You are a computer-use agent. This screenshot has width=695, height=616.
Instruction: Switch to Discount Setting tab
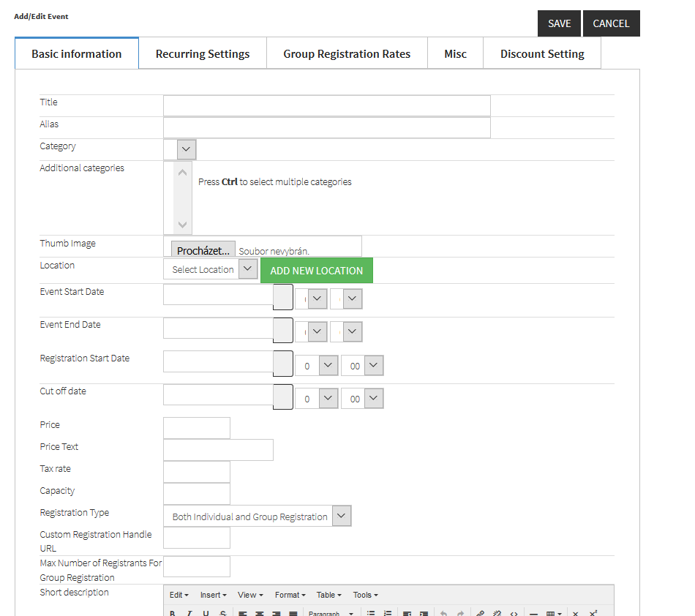coord(542,54)
